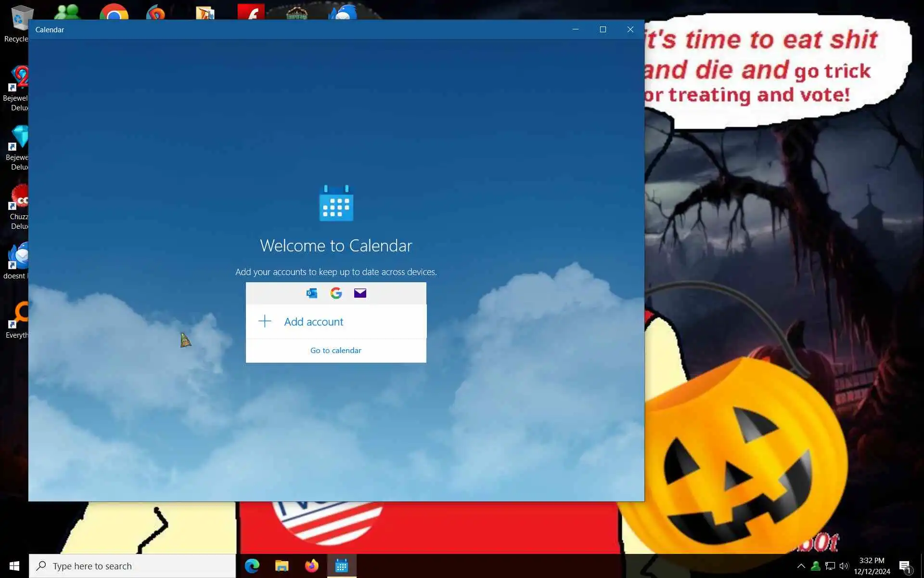
Task: Click the taskbar clock showing 3:32 PM
Action: coord(872,566)
